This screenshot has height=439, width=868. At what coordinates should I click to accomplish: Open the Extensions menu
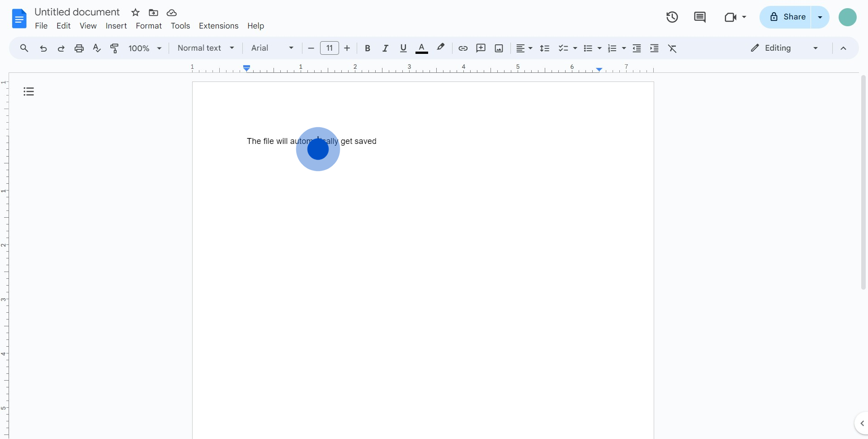(218, 26)
